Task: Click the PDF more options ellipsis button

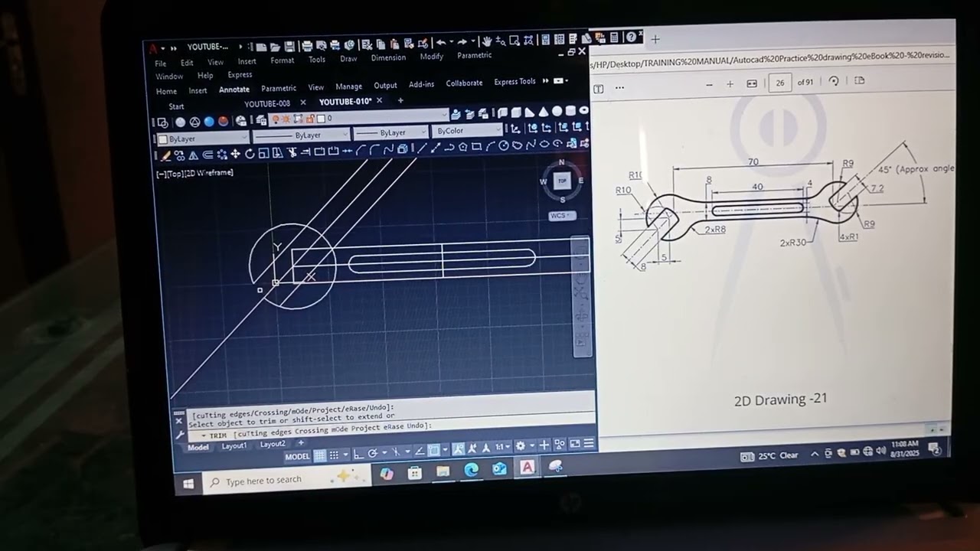Action: click(x=619, y=88)
